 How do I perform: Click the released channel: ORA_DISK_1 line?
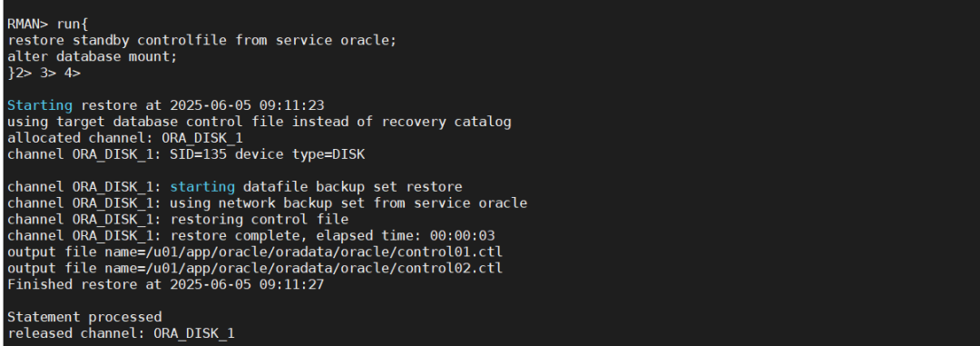coord(121,333)
